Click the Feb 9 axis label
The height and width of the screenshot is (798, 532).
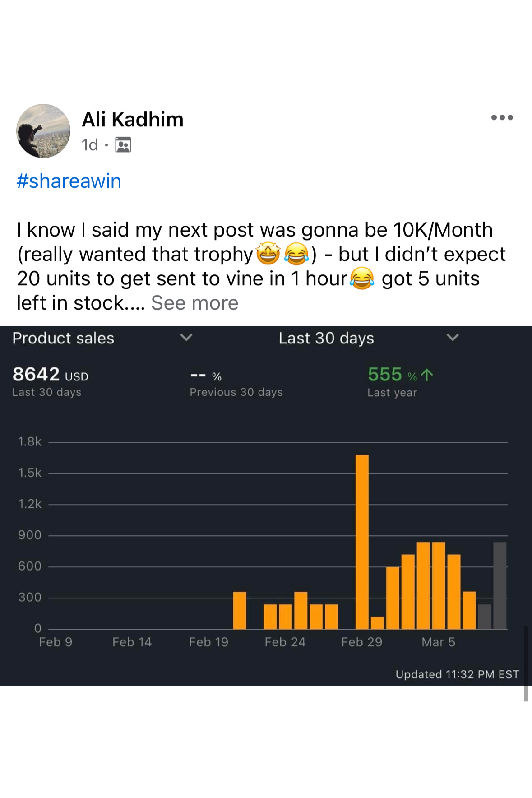click(x=56, y=642)
